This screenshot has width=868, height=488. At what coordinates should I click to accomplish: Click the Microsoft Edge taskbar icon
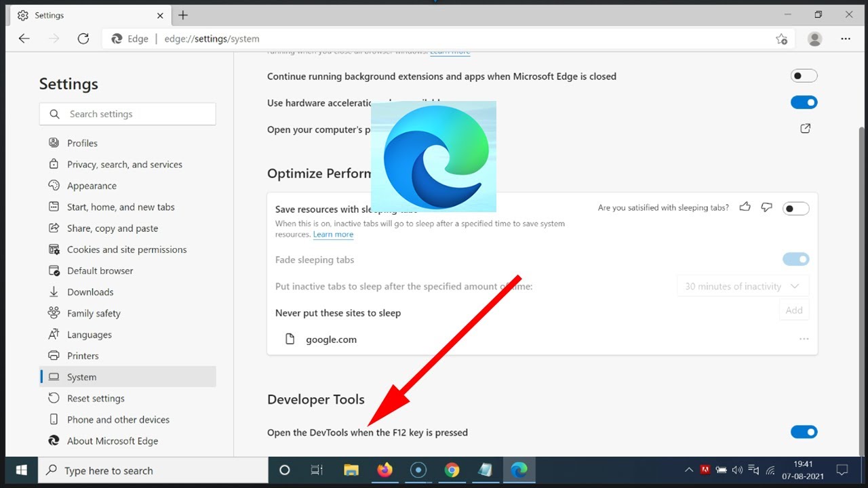point(519,470)
